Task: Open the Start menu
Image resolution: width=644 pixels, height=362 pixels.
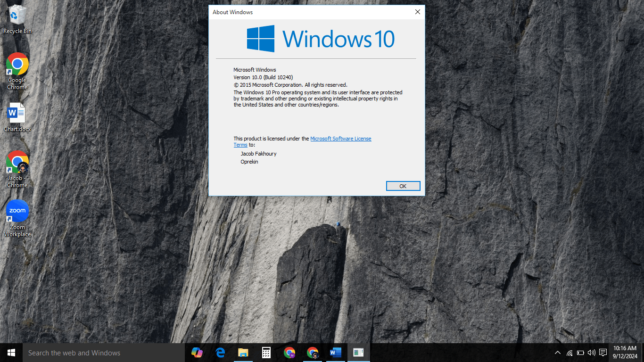Action: tap(11, 352)
